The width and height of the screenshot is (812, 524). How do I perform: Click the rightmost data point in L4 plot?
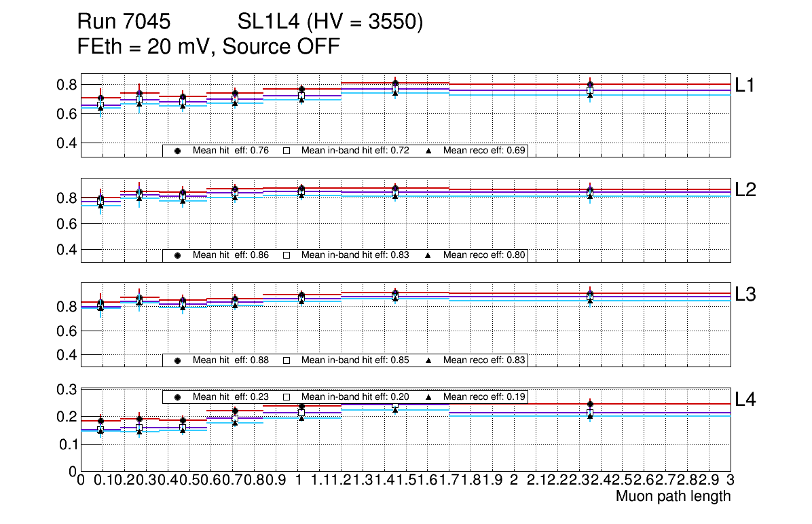click(590, 405)
